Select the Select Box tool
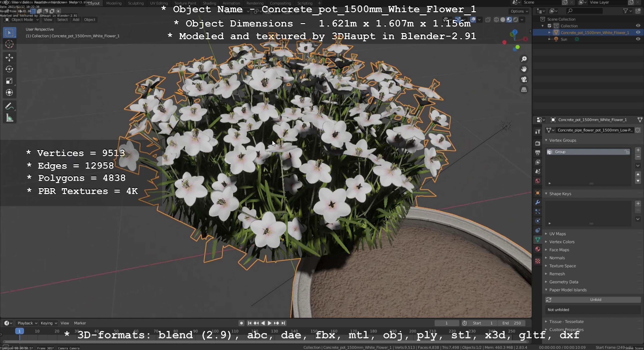The height and width of the screenshot is (350, 644). 10,33
